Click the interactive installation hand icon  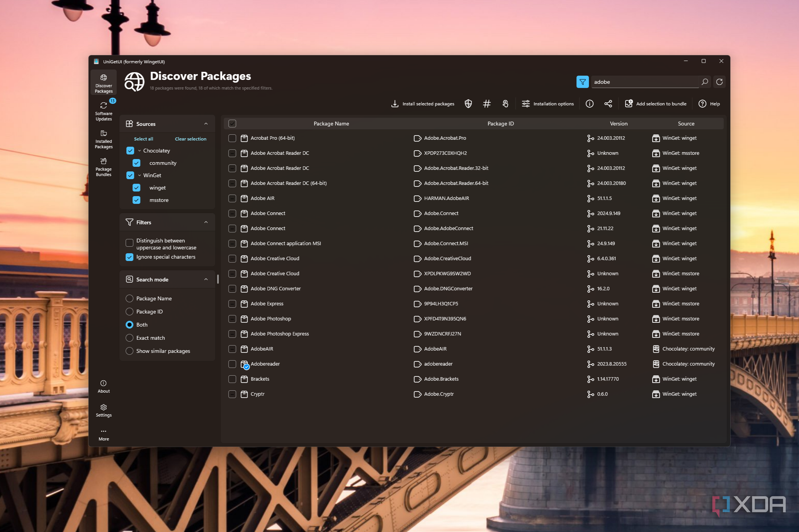click(x=505, y=103)
